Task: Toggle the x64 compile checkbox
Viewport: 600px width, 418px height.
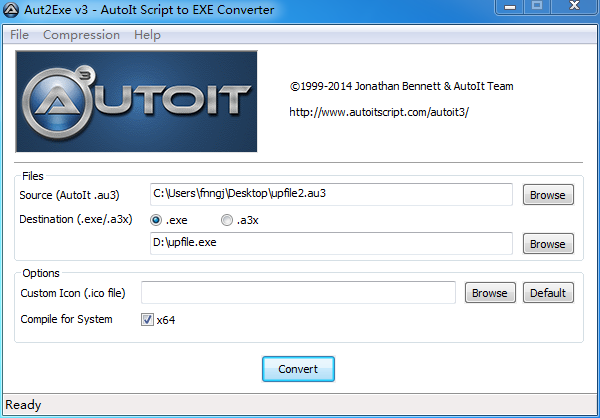Action: tap(147, 320)
